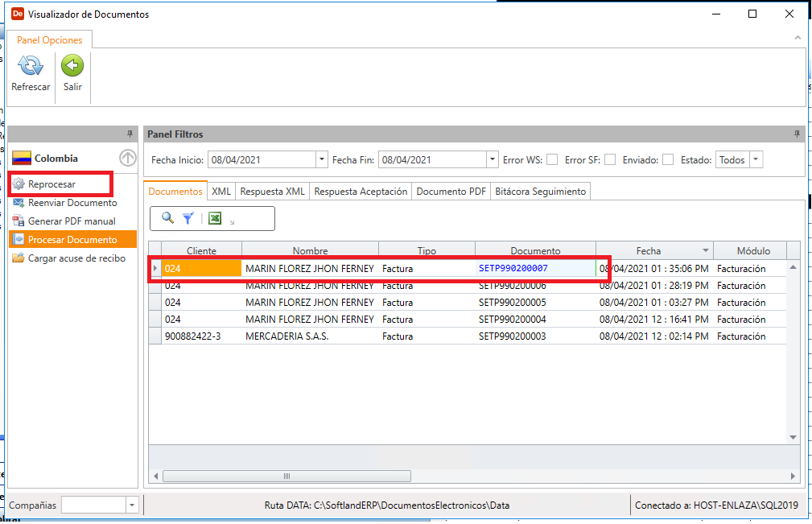Click the pin icon of Panel Filtros

click(x=797, y=134)
